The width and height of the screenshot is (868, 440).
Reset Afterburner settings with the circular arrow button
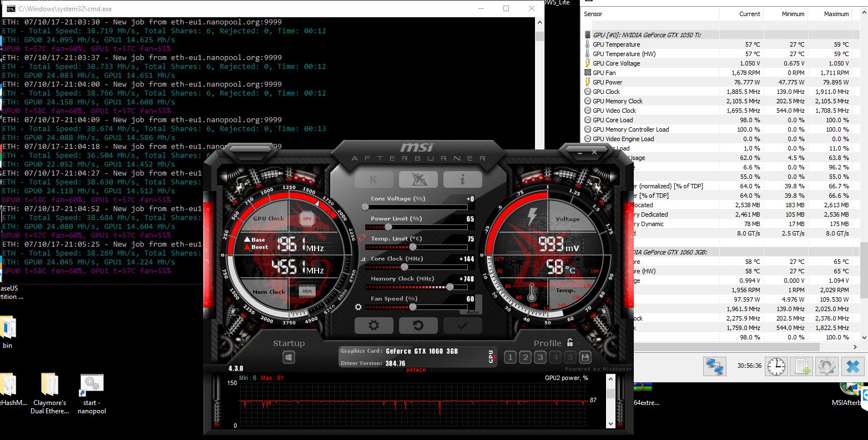pos(418,326)
